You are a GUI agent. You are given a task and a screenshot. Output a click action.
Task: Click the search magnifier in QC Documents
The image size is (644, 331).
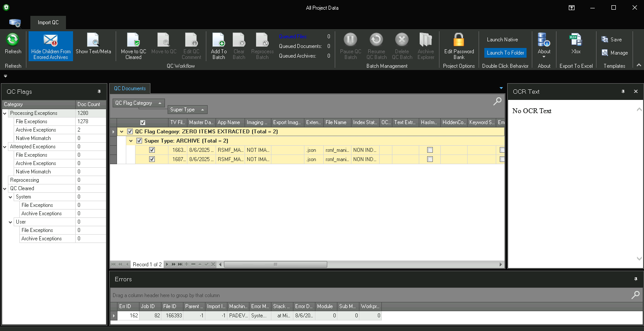(x=497, y=101)
